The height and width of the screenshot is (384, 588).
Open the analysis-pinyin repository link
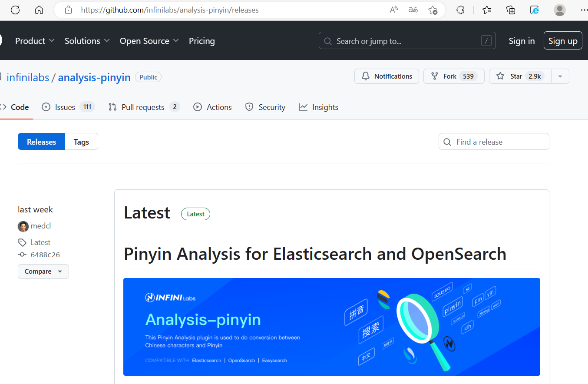[94, 77]
